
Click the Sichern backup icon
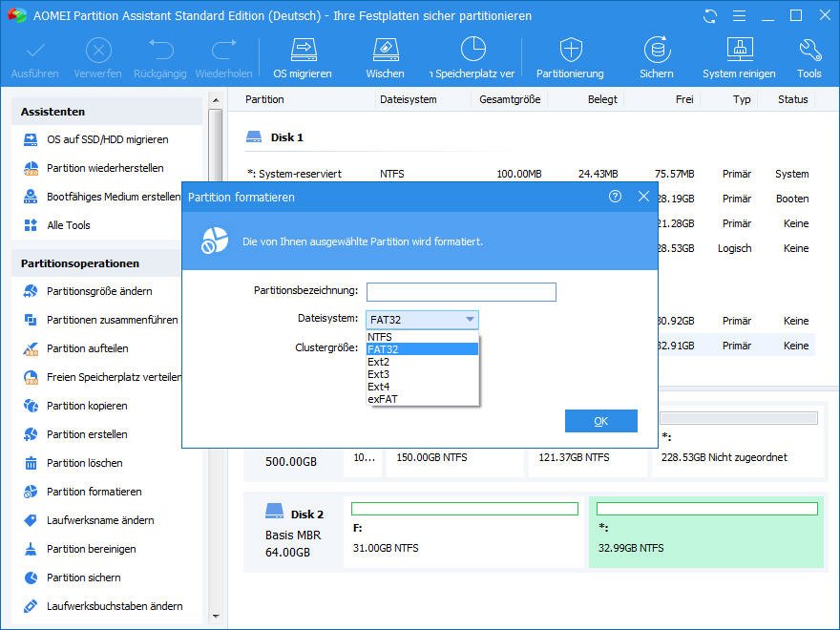click(657, 51)
